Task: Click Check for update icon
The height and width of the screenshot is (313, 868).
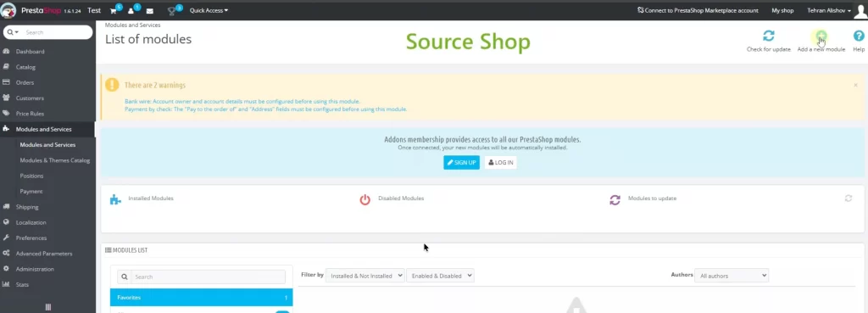Action: click(768, 36)
